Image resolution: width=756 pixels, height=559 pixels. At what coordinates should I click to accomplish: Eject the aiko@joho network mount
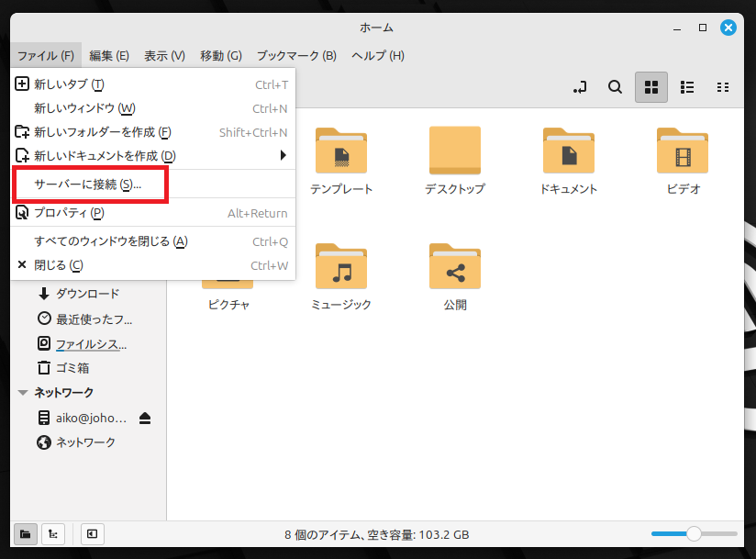tap(145, 419)
